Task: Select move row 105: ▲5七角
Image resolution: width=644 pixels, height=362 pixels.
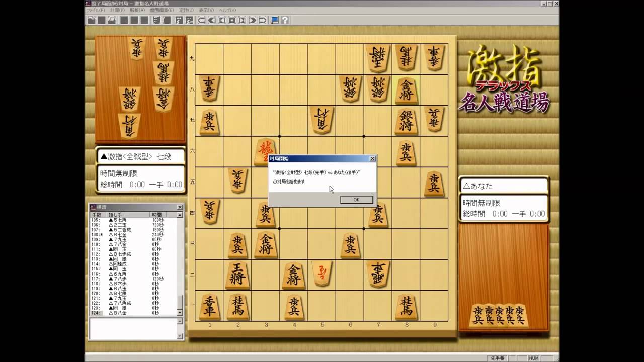Action: [x=133, y=220]
